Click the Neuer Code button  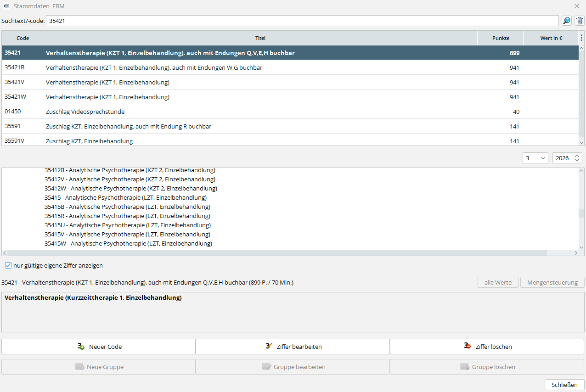[x=99, y=347]
